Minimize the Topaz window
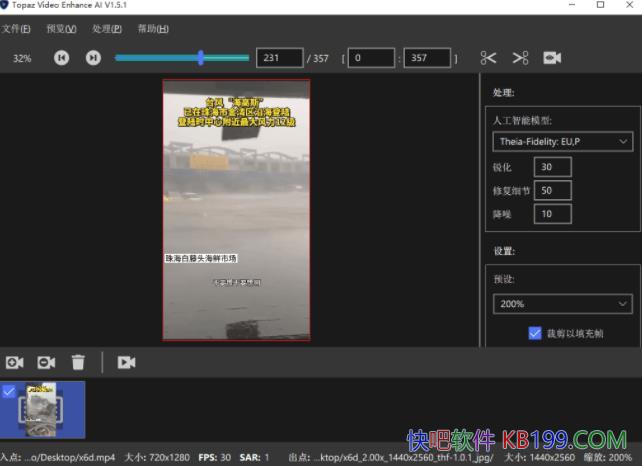The width and height of the screenshot is (642, 466). pyautogui.click(x=572, y=5)
